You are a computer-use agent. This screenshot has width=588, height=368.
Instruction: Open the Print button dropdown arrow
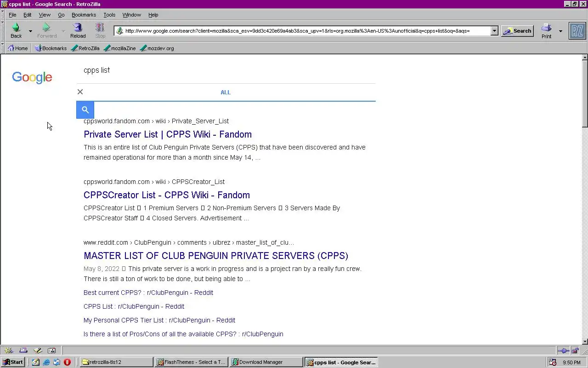pyautogui.click(x=560, y=31)
